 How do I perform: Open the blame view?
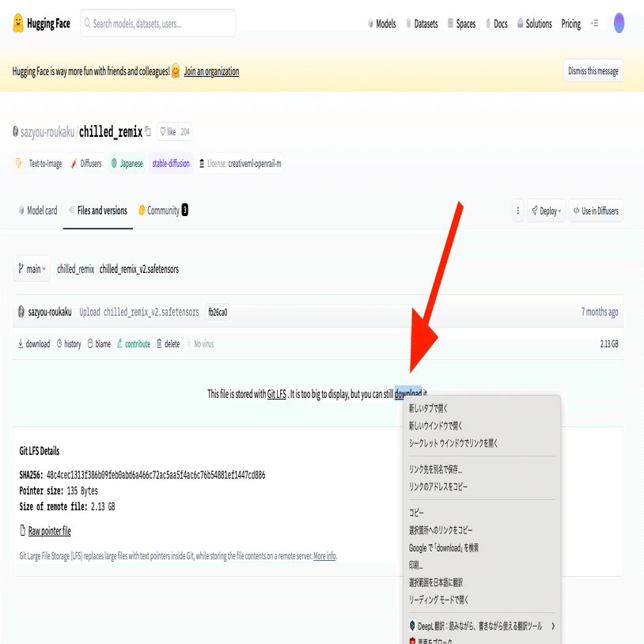tap(99, 344)
